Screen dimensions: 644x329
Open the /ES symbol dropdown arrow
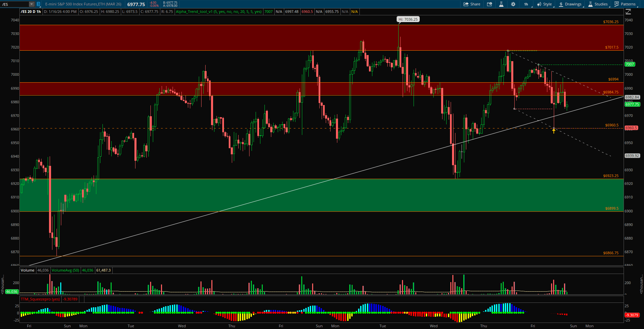coord(31,4)
